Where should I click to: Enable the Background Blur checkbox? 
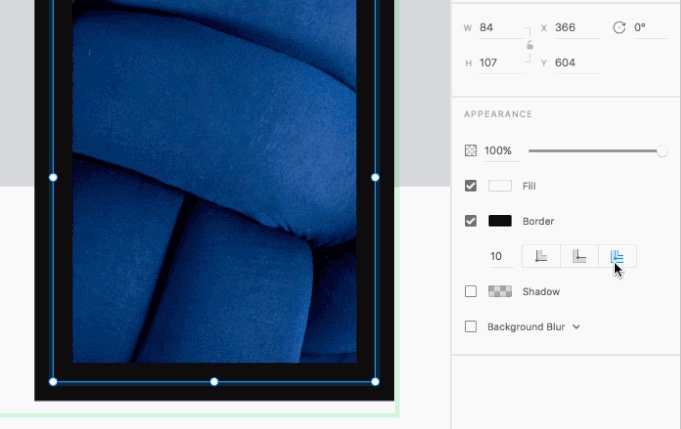click(470, 327)
